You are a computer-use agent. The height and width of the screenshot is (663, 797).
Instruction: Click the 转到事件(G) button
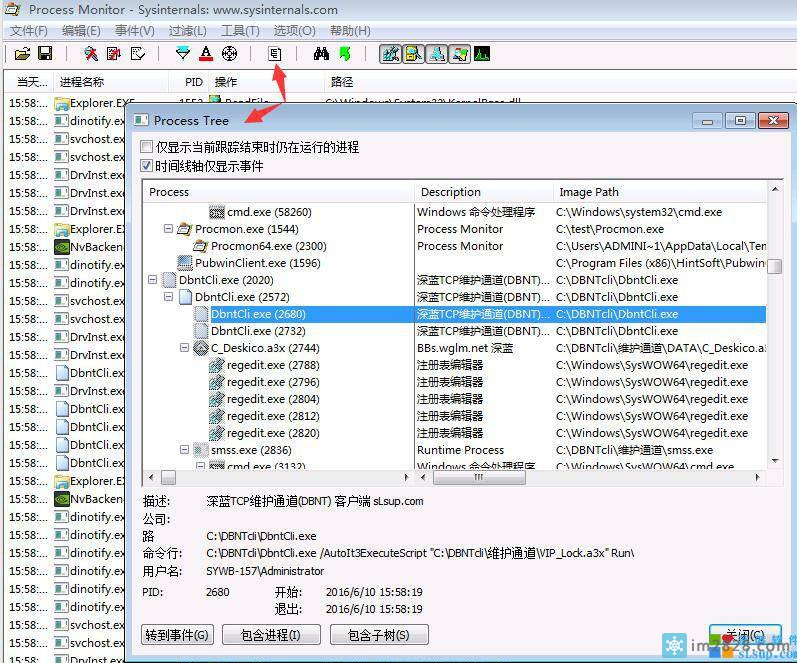177,635
